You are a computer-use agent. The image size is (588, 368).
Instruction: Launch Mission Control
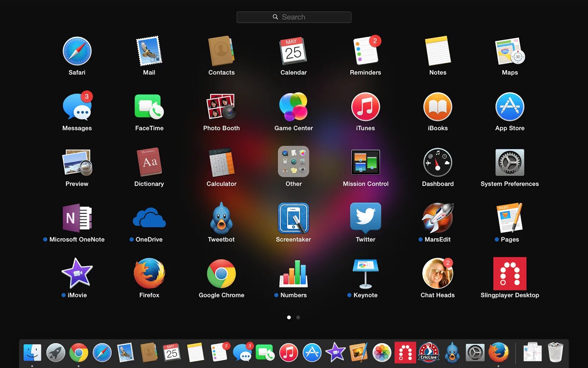pyautogui.click(x=366, y=162)
